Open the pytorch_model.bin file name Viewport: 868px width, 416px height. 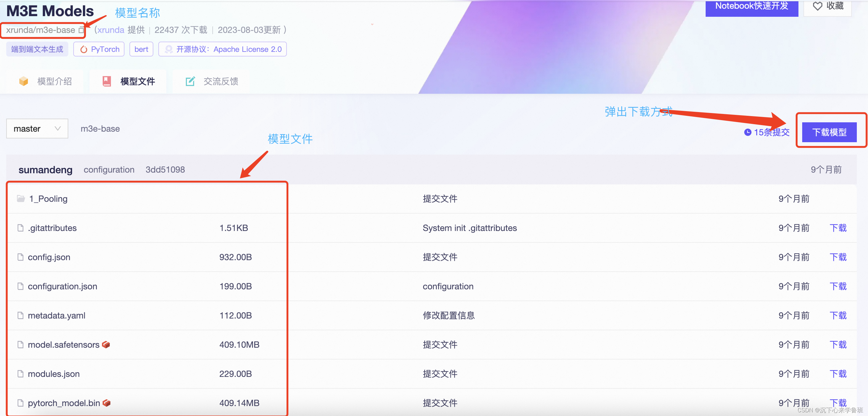pyautogui.click(x=64, y=403)
